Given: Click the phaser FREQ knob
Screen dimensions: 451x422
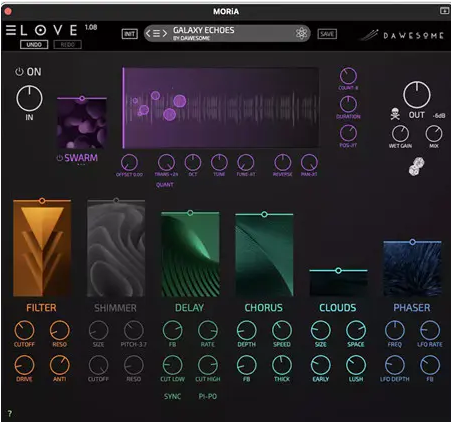Looking at the screenshot, I should pyautogui.click(x=395, y=331).
